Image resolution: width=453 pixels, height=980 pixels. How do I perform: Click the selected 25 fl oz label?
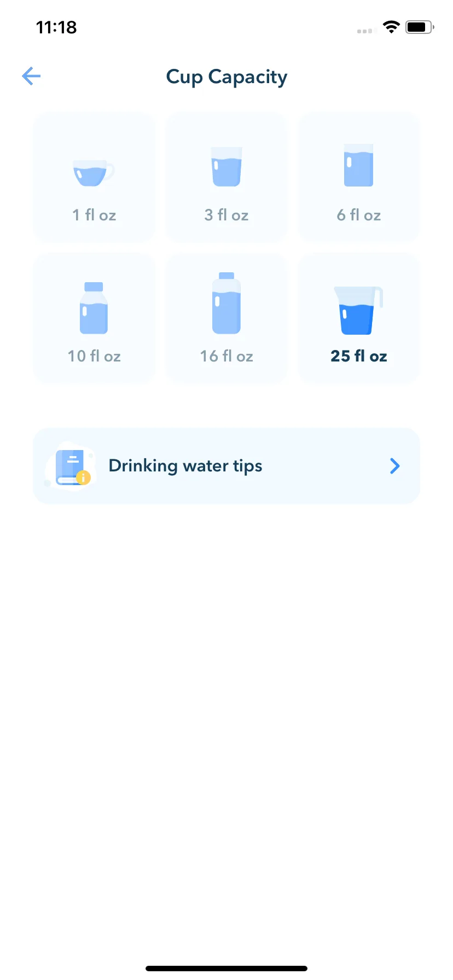(359, 356)
